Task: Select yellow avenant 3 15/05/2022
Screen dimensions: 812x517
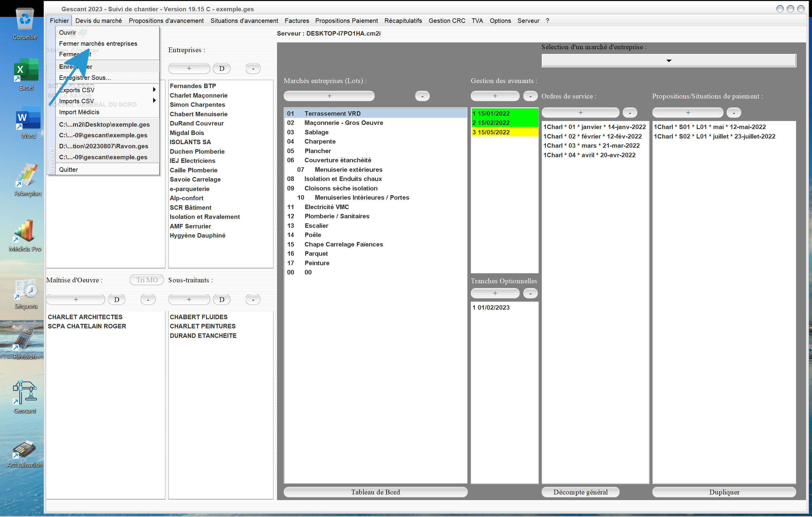Action: pyautogui.click(x=504, y=132)
